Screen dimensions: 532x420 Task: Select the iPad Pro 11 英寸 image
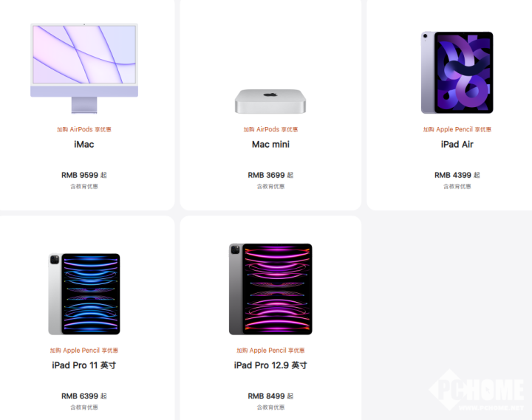pos(84,294)
